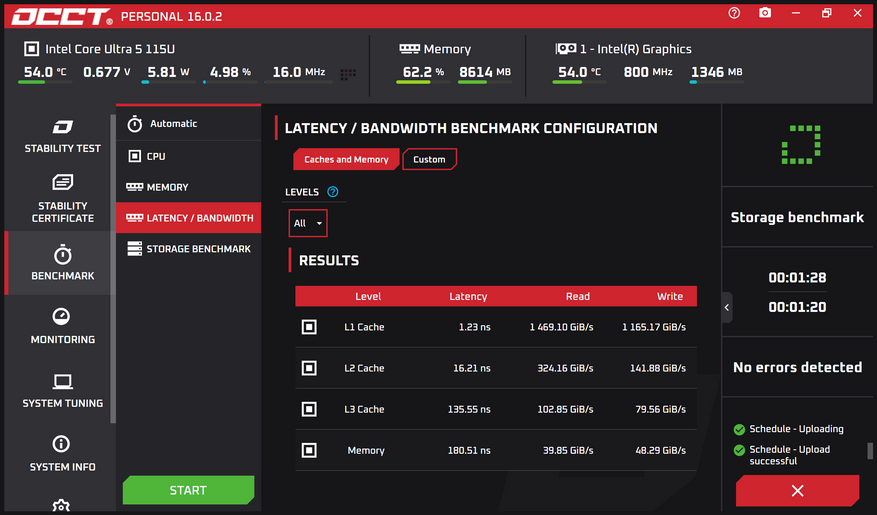
Task: Click the 00:01:20 timer value
Action: [797, 307]
